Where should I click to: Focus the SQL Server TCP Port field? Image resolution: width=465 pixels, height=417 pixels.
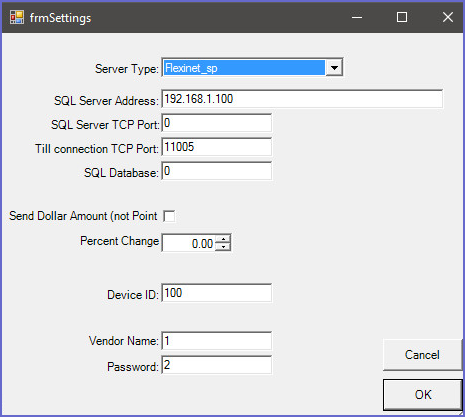coord(217,123)
